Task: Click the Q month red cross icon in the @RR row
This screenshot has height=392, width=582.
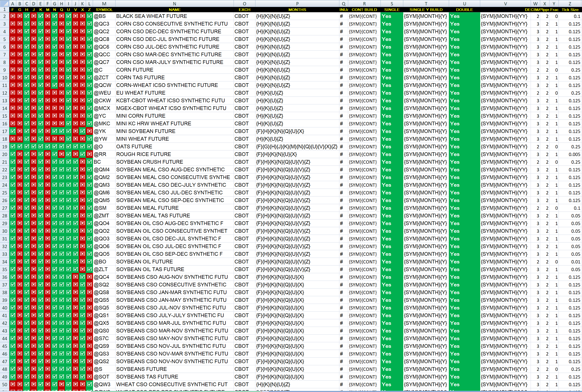Action: click(x=62, y=154)
